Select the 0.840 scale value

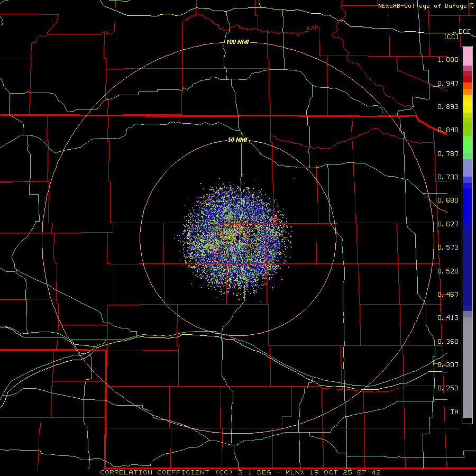pyautogui.click(x=448, y=130)
